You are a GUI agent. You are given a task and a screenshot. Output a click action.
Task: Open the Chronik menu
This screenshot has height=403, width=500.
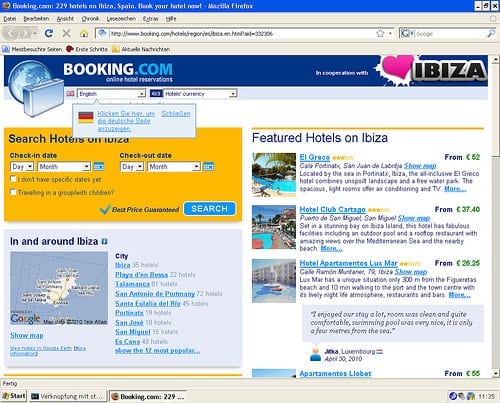click(90, 19)
